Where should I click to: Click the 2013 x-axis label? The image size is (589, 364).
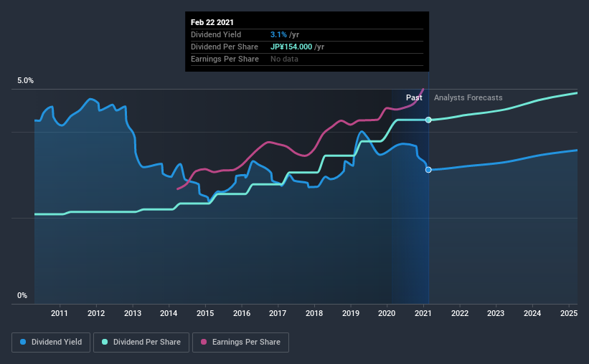(x=133, y=313)
